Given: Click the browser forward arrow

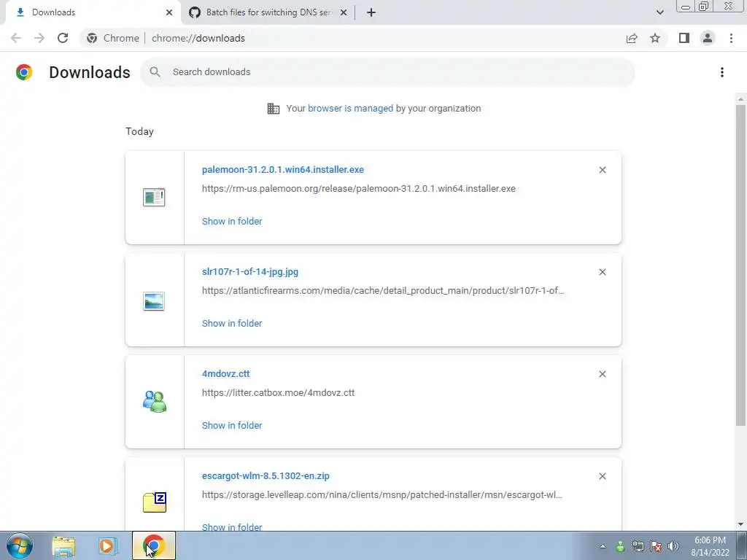Looking at the screenshot, I should (x=39, y=38).
